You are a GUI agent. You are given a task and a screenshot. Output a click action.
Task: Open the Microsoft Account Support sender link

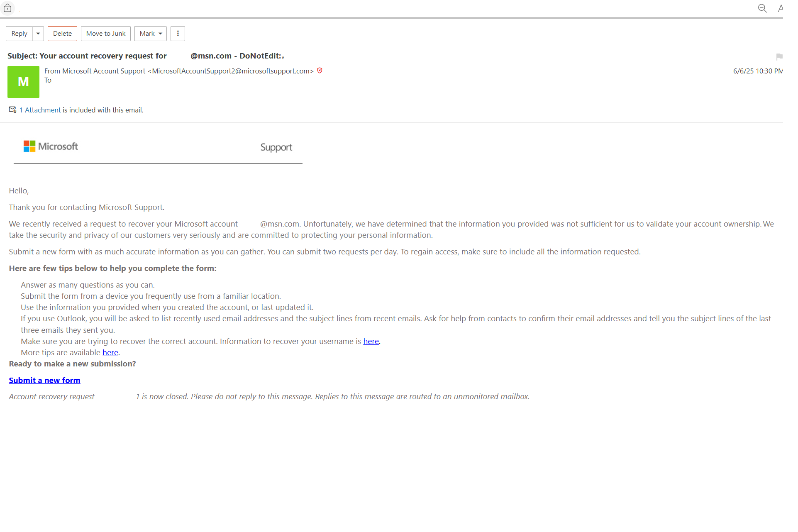pos(188,71)
